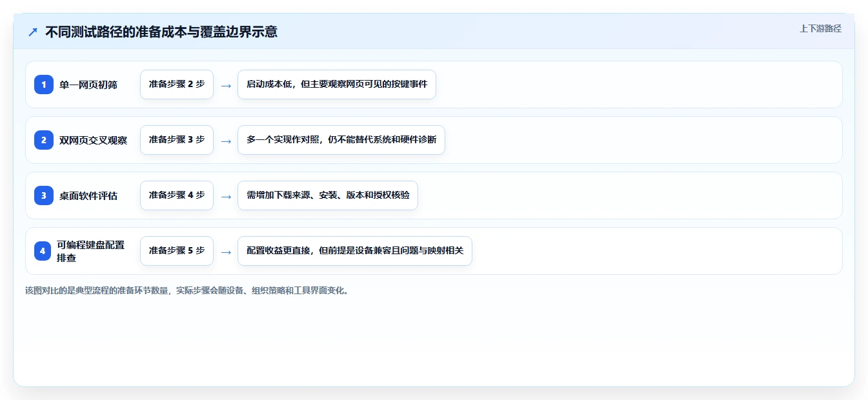Select the 可编程键盘配置排查 label
The image size is (868, 400).
pos(90,251)
